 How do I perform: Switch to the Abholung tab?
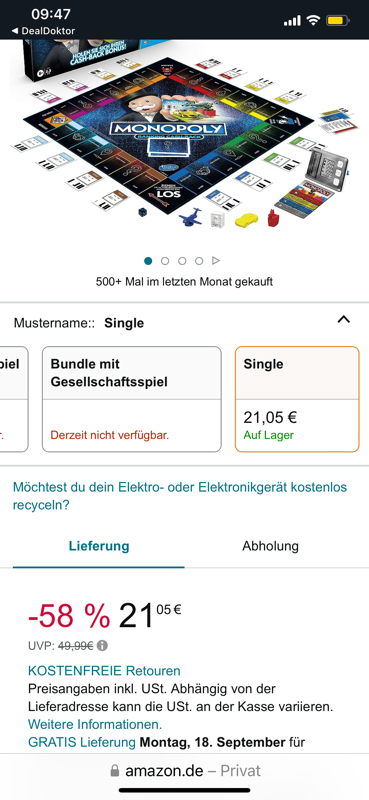click(x=270, y=546)
